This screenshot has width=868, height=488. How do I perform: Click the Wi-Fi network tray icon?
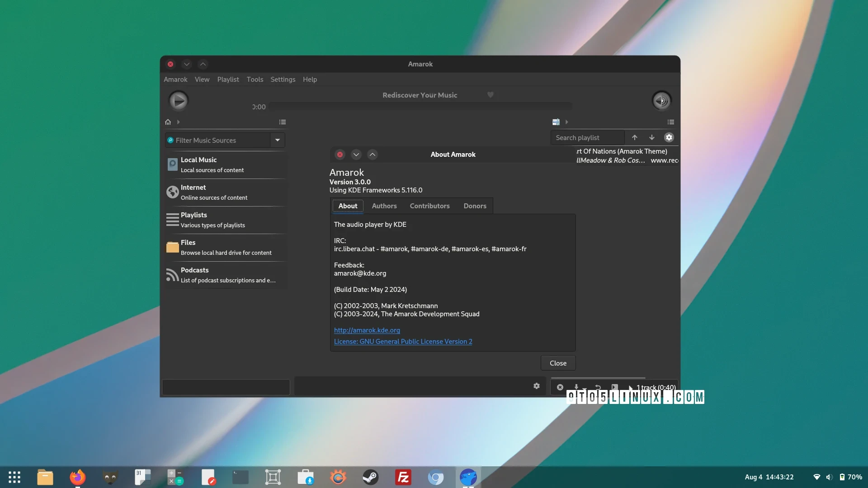(x=816, y=477)
